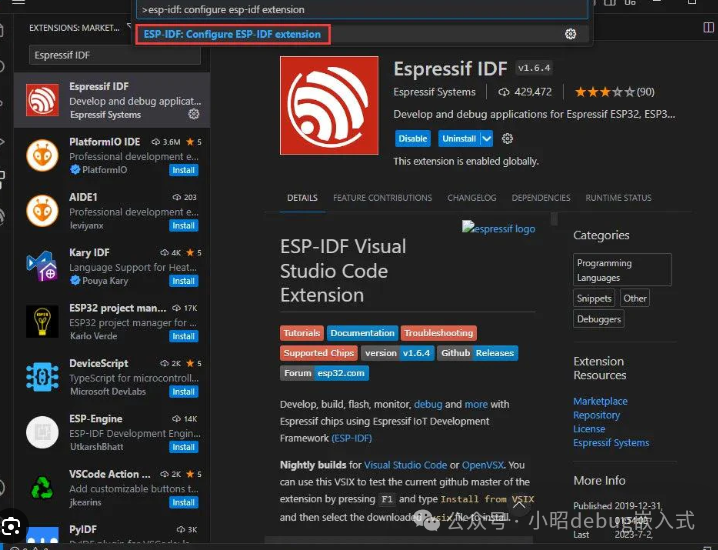Click gear icon in command palette result row
Image resolution: width=718 pixels, height=550 pixels.
[570, 34]
